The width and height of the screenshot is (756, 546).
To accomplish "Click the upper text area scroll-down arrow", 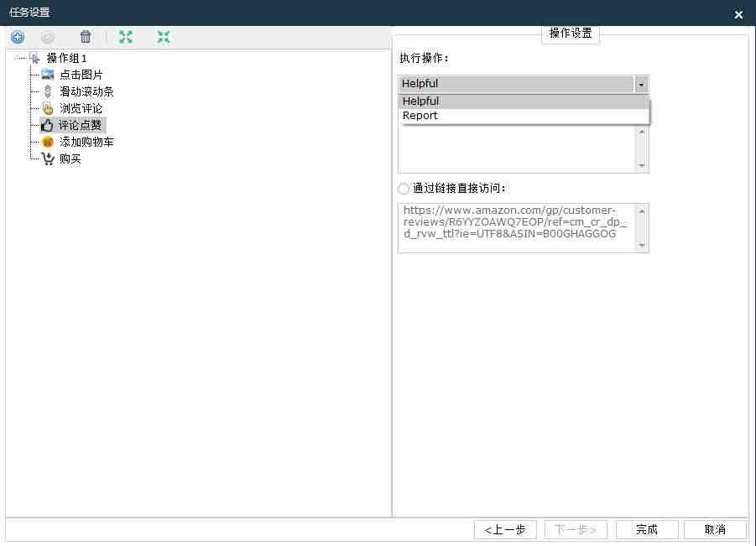I will tap(642, 165).
